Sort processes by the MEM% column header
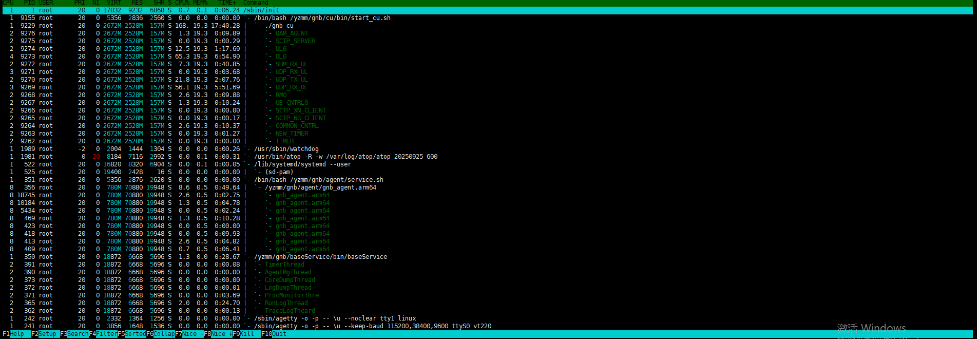Screen dimensions: 980x339 (200, 3)
